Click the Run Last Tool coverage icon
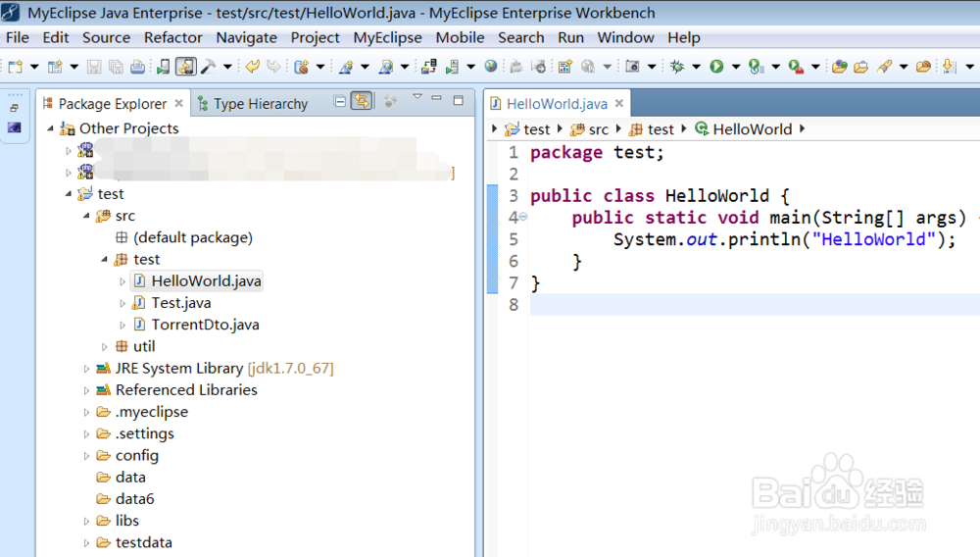Image resolution: width=980 pixels, height=557 pixels. [757, 67]
